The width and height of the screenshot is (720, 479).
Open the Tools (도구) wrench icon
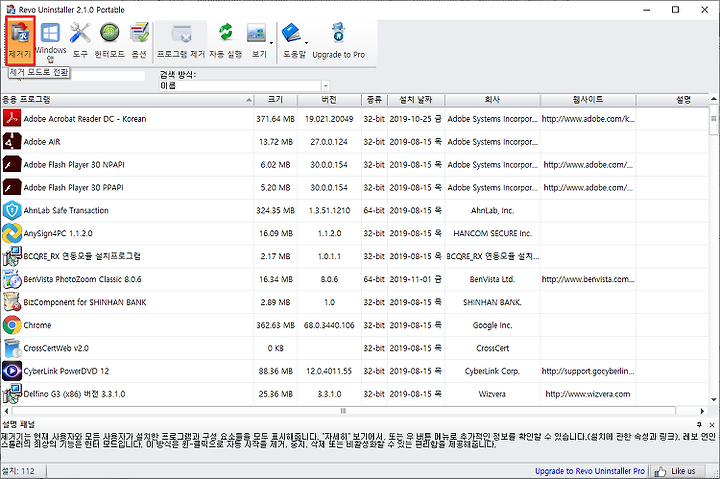80,33
